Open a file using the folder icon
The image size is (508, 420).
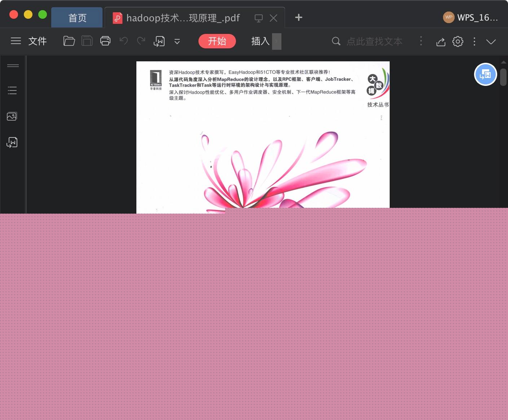pyautogui.click(x=69, y=41)
